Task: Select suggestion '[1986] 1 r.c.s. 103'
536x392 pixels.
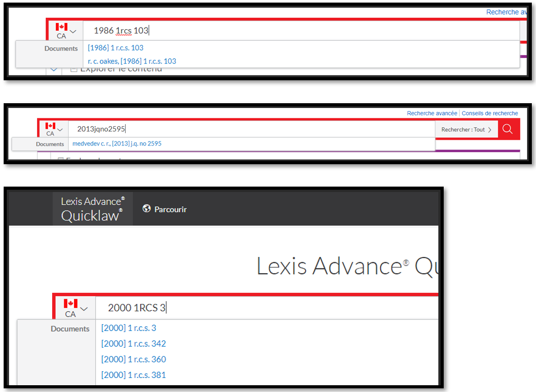Action: [116, 48]
